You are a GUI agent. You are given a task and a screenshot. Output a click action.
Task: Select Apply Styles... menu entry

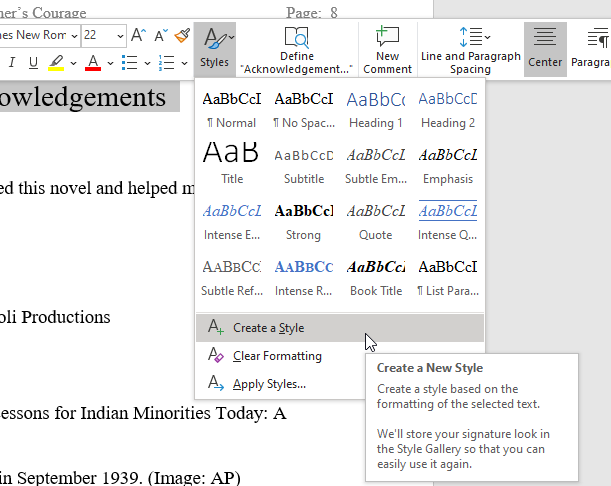pyautogui.click(x=281, y=384)
